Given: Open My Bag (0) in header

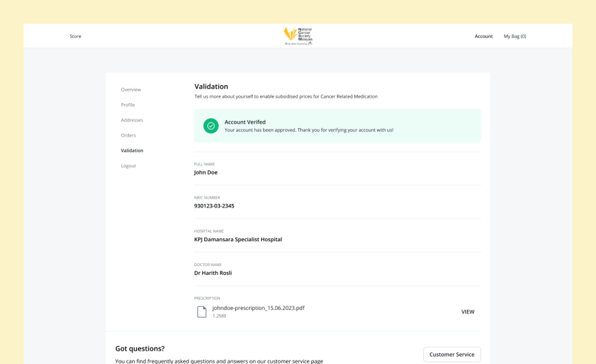Looking at the screenshot, I should (x=515, y=36).
